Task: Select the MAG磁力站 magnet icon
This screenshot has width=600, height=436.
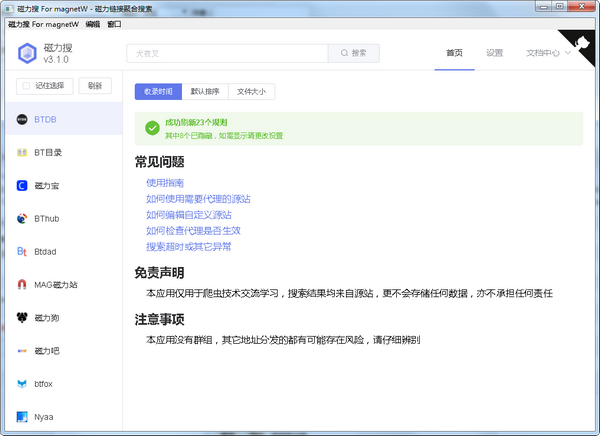Action: pyautogui.click(x=21, y=284)
